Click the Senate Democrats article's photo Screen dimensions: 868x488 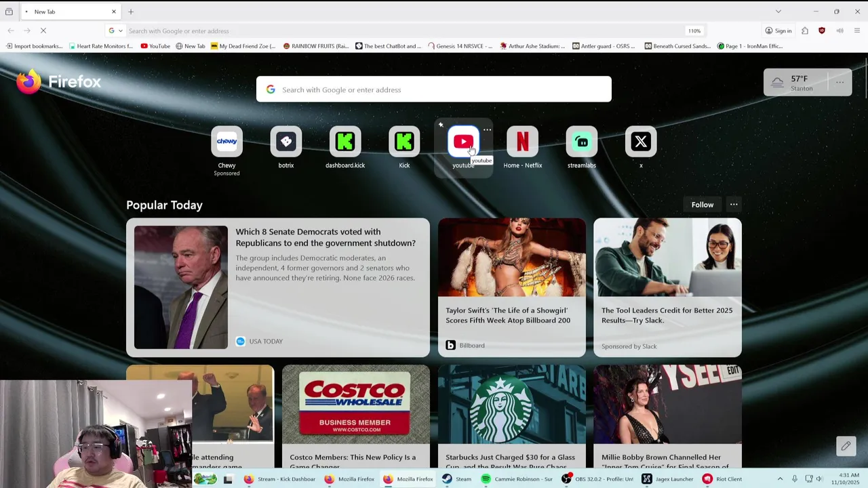coord(181,287)
